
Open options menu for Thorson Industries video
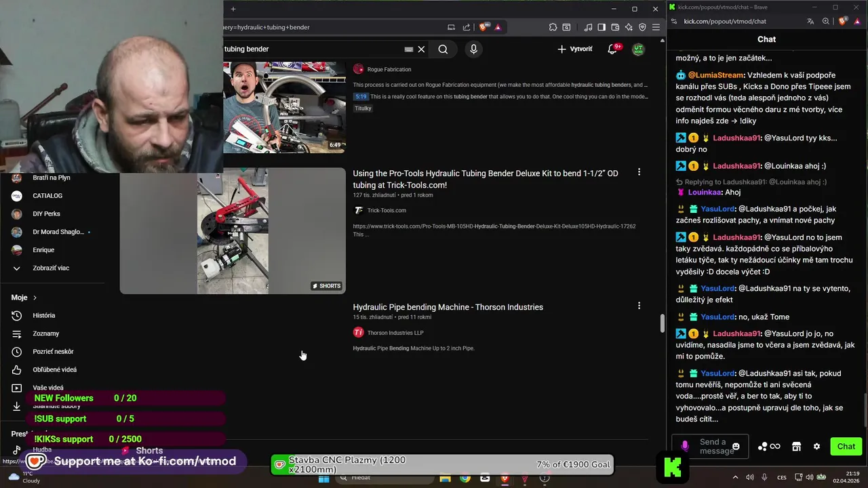click(x=639, y=306)
